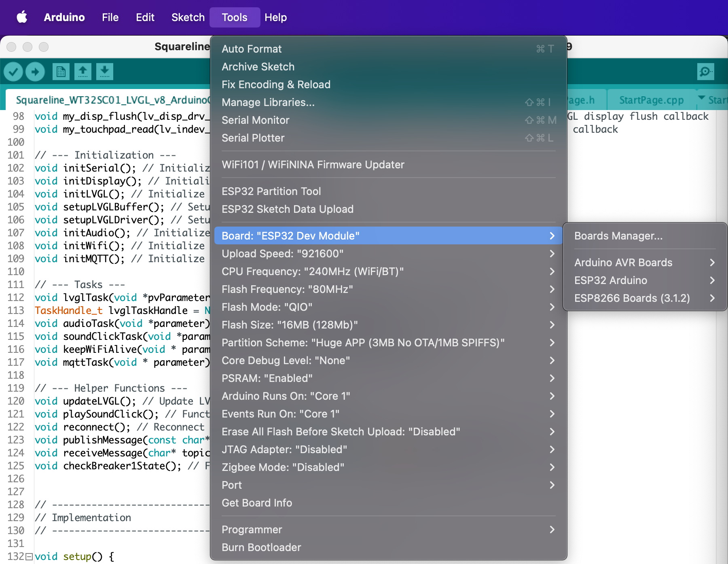728x564 pixels.
Task: Expand Flash Size "16MB (128Mb)" submenu
Action: coord(388,325)
